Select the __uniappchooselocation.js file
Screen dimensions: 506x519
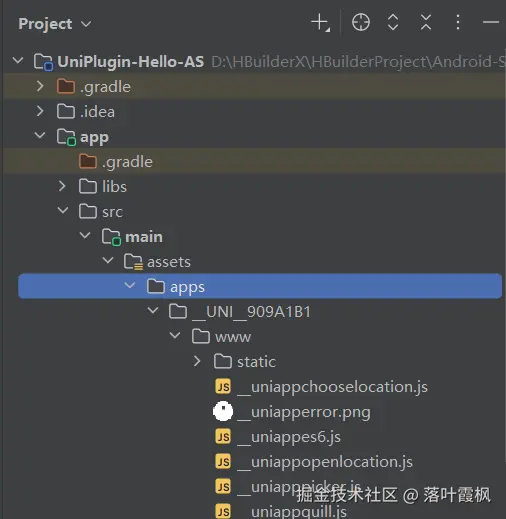tap(321, 387)
